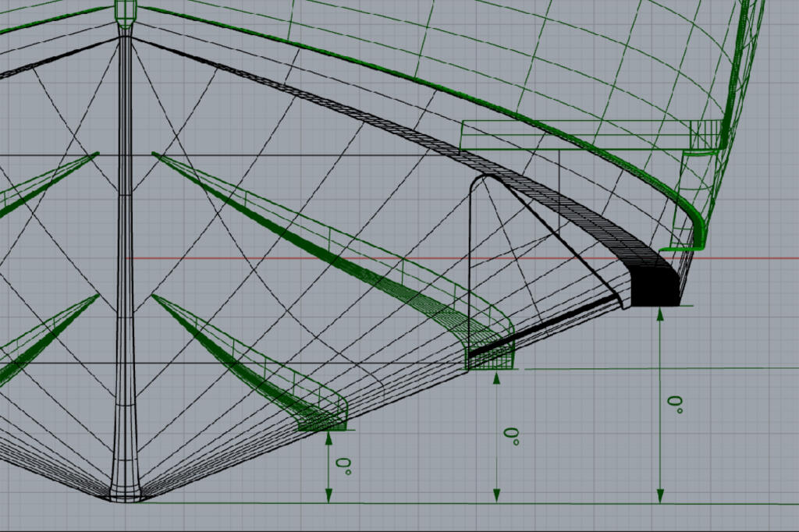The image size is (799, 532).
Task: Click the bottom tip of the keel
Action: [126, 499]
